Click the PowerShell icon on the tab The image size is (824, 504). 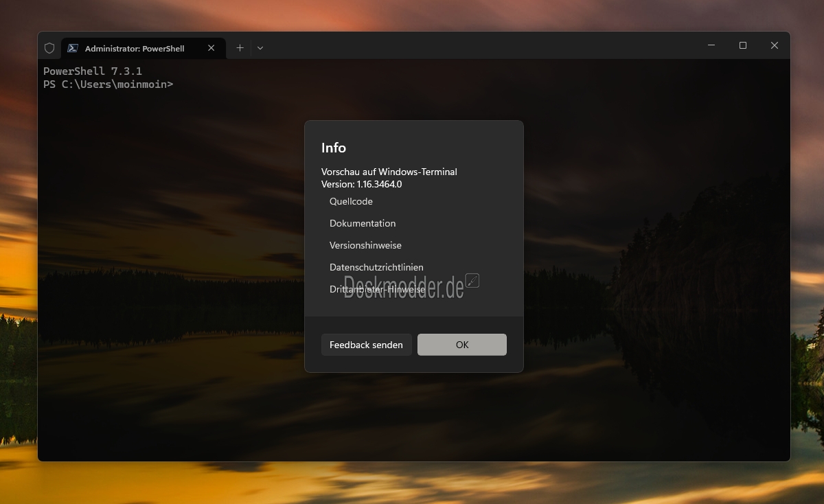coord(72,48)
